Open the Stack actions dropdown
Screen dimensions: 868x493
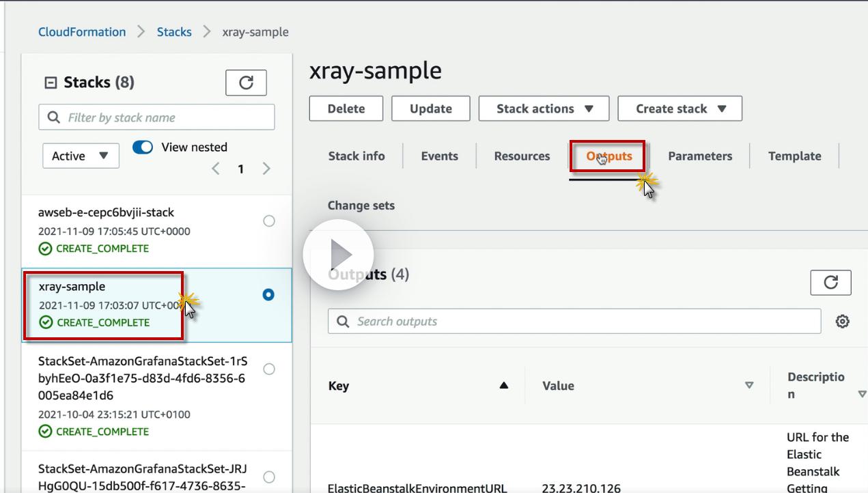coord(544,109)
